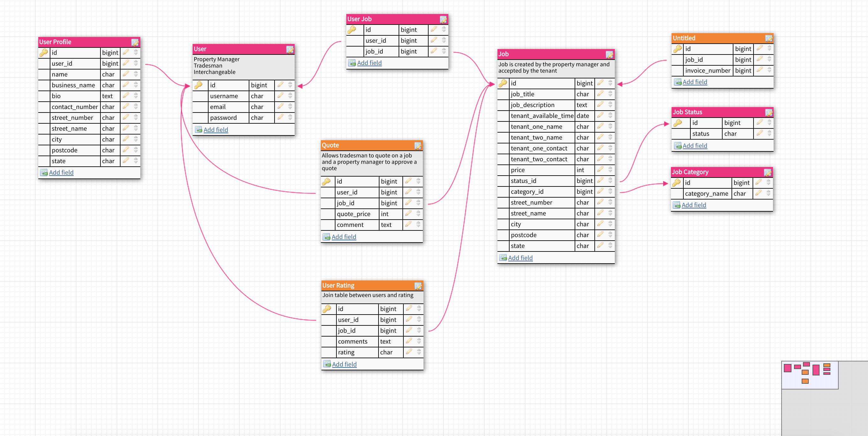Click edit note icon on Quote table header

click(x=417, y=145)
